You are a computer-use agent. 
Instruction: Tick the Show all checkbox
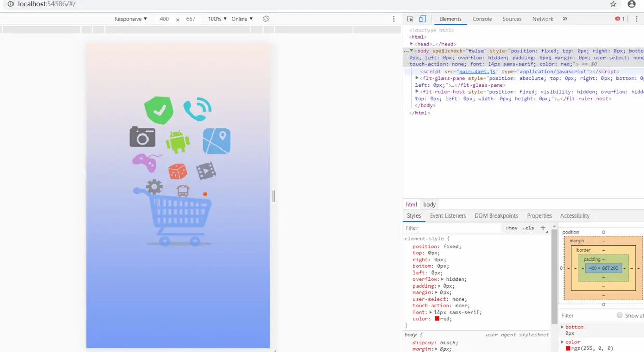click(620, 315)
